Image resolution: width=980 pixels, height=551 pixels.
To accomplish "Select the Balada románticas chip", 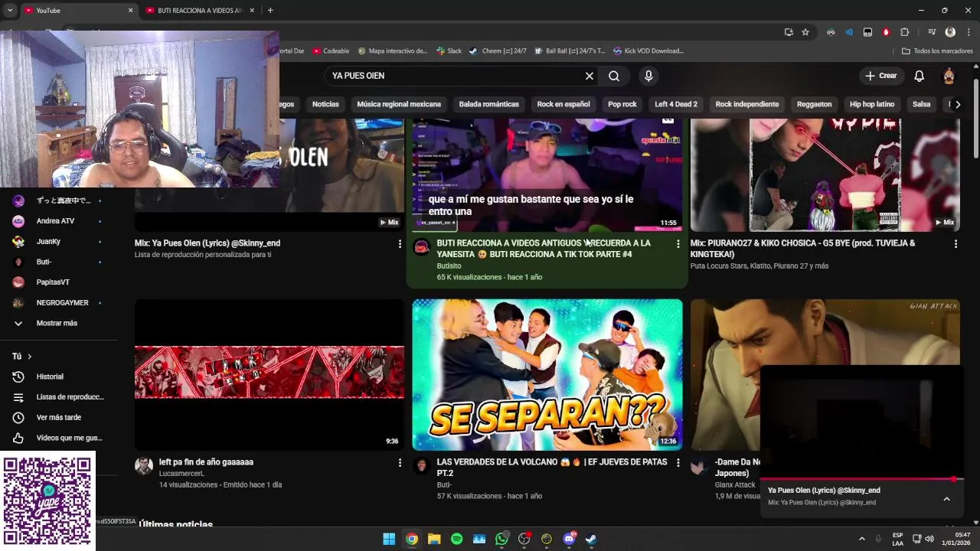I will pyautogui.click(x=489, y=104).
